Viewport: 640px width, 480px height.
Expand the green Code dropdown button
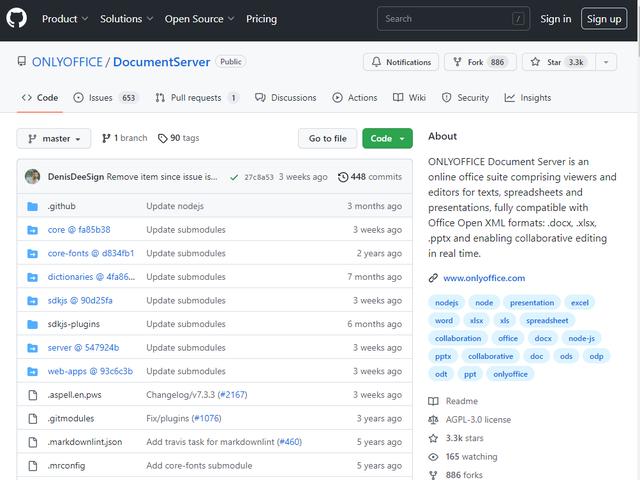387,138
